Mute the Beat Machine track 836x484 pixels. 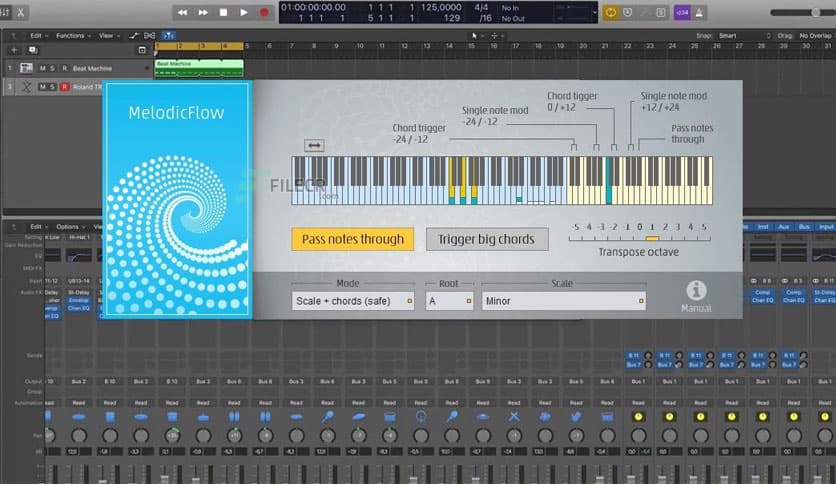coord(43,68)
